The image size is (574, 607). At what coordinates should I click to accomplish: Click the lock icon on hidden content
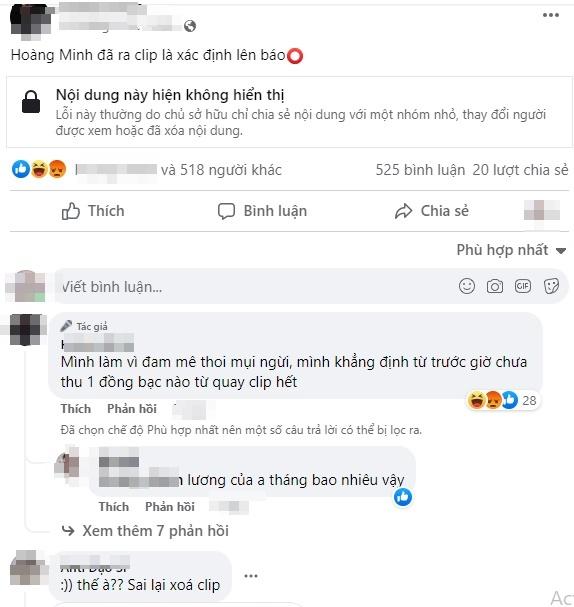[31, 102]
